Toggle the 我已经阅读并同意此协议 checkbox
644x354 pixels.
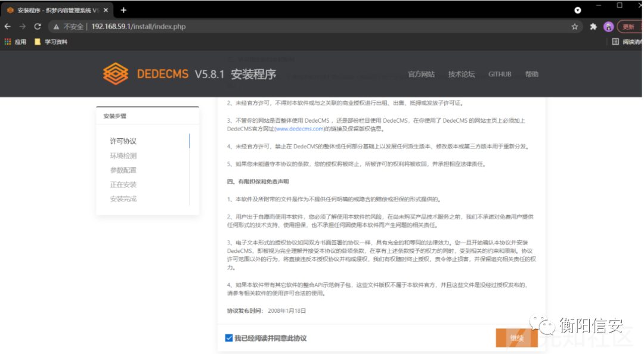[x=229, y=338]
